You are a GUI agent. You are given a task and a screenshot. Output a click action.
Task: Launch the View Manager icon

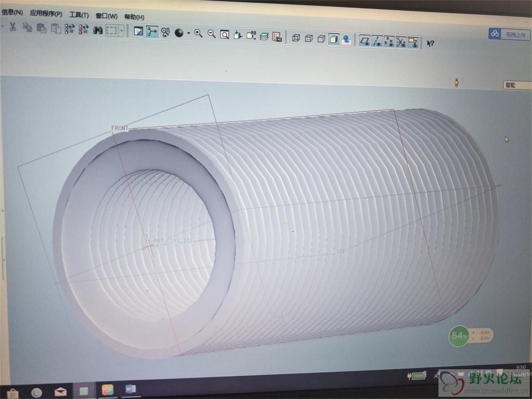[277, 37]
